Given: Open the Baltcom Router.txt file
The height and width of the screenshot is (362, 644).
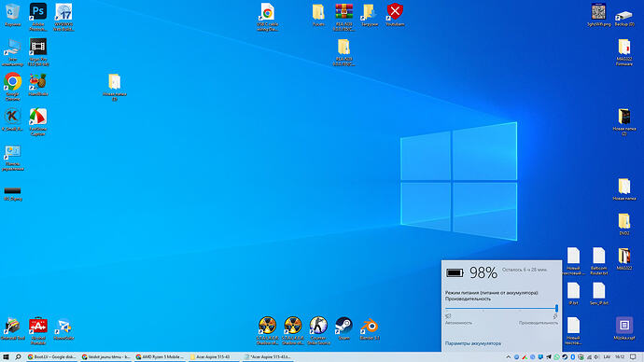Looking at the screenshot, I should click(599, 260).
